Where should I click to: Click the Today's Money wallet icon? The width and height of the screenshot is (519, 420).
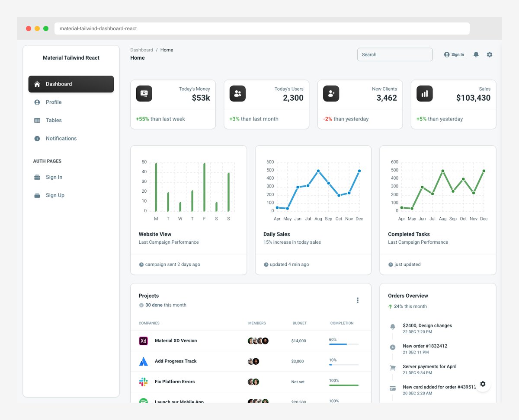144,93
